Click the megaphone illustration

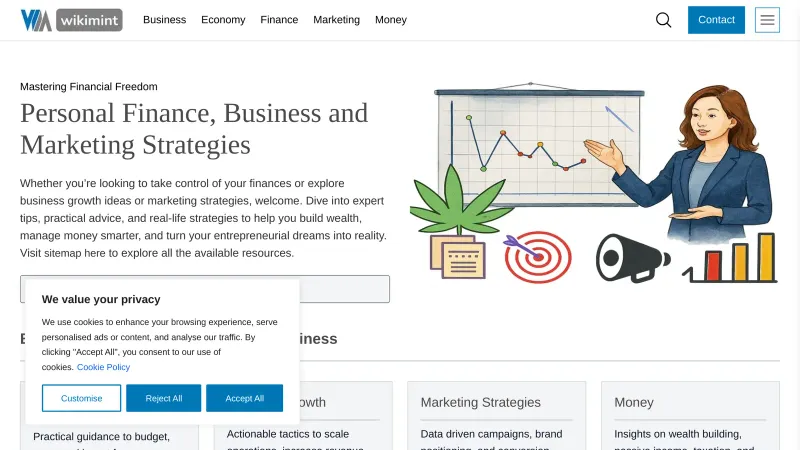632,257
